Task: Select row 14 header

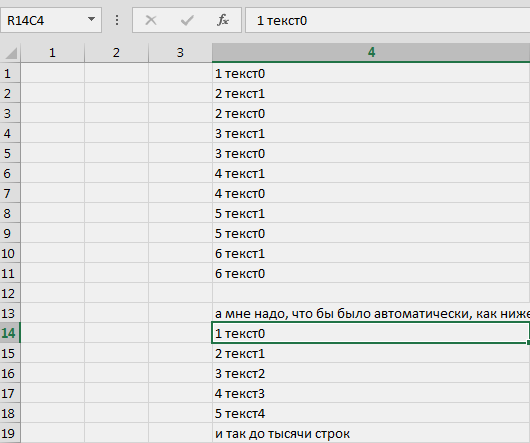Action: coord(10,333)
